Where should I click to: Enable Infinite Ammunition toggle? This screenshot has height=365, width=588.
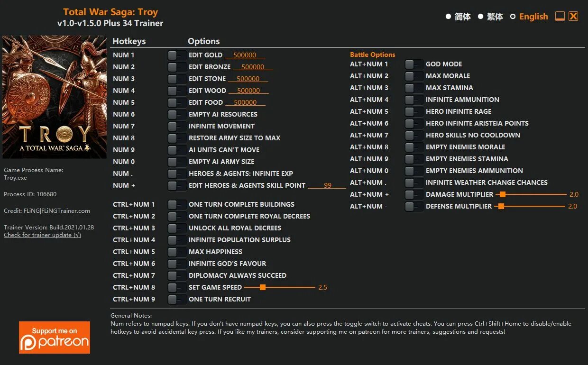click(413, 100)
